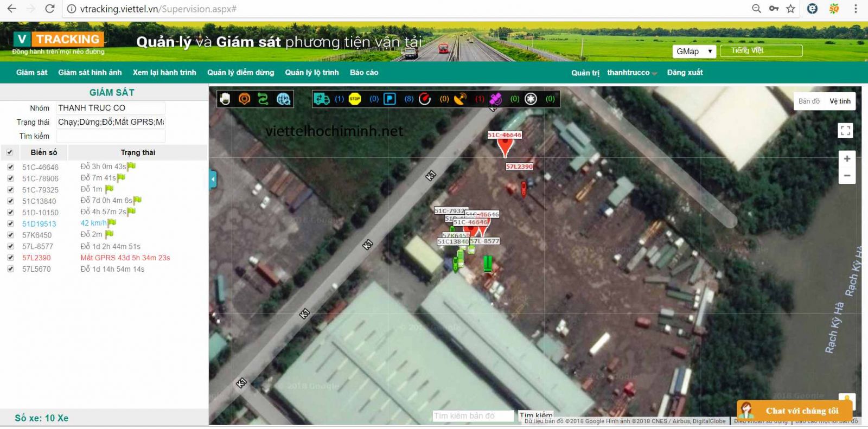Expand the thanhtrucco user menu
Viewport: 868px width, 429px height.
click(x=631, y=73)
